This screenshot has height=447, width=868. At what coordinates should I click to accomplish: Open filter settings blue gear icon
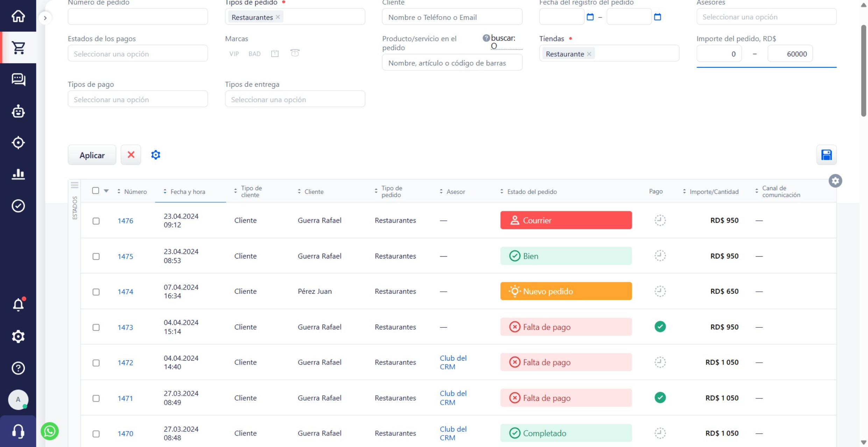(x=156, y=155)
